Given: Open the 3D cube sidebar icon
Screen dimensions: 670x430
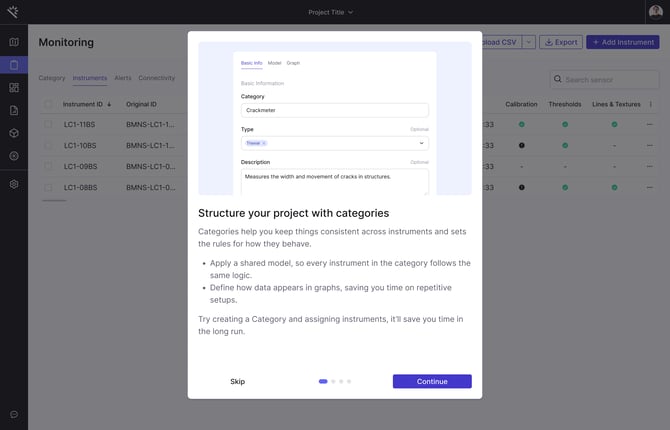Looking at the screenshot, I should pyautogui.click(x=14, y=133).
